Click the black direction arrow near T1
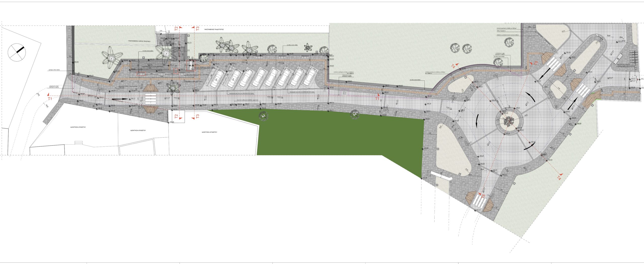The image size is (644, 264). pos(120,99)
